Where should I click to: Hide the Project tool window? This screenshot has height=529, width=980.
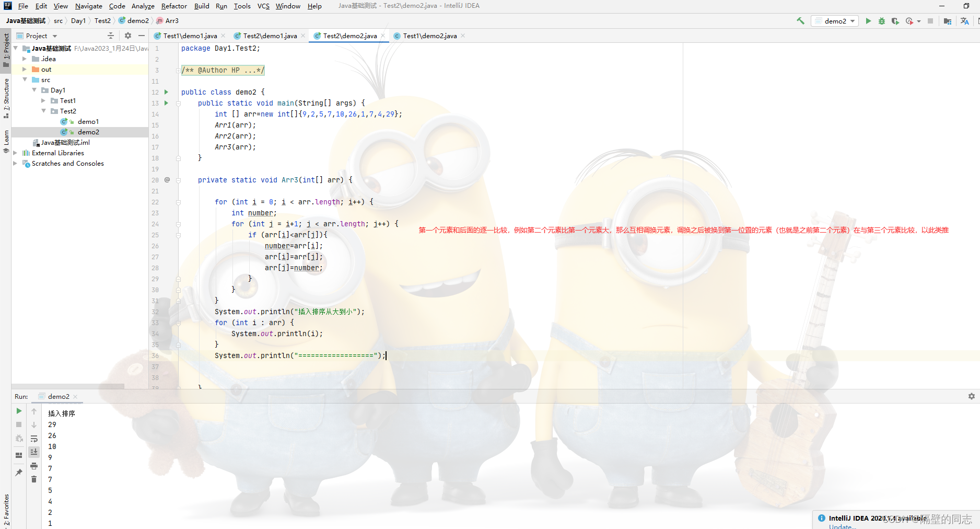(142, 36)
